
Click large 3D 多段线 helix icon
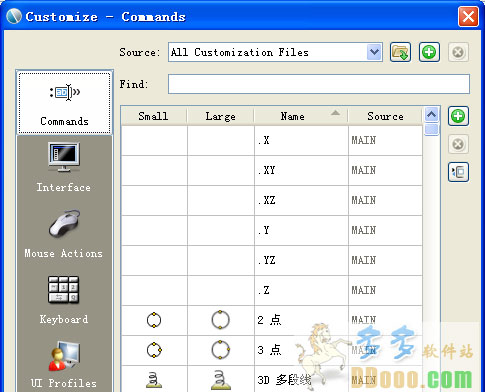(220, 380)
